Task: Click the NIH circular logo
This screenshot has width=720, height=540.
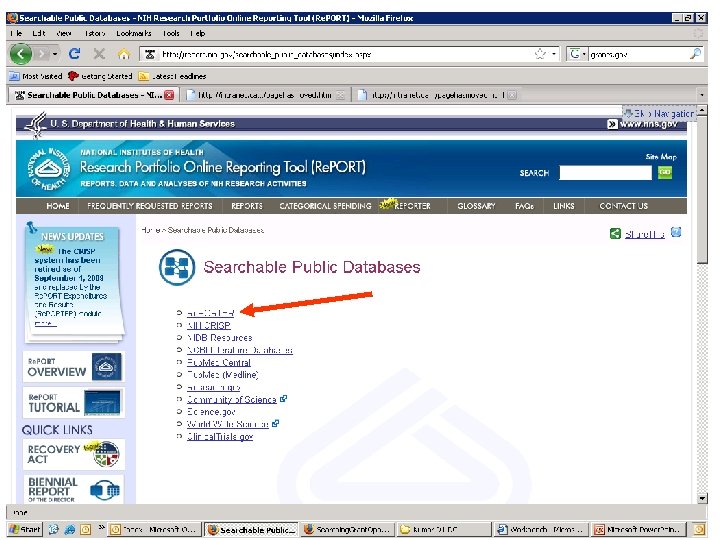Action: (49, 169)
